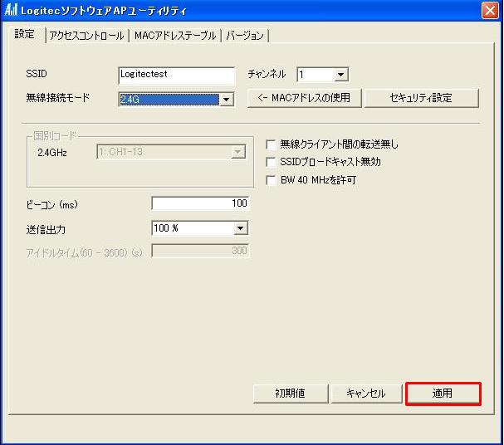This screenshot has width=504, height=445.
Task: Click the highlighted 2.4G mode value
Action: [x=169, y=100]
